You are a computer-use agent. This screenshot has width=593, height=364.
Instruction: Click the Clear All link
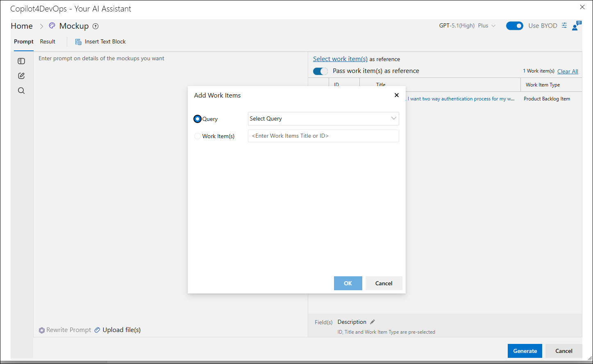(568, 71)
